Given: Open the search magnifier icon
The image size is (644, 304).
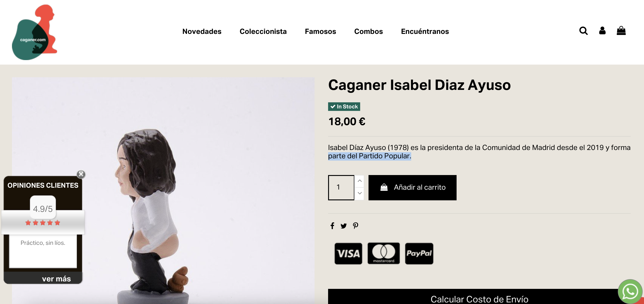Looking at the screenshot, I should point(583,31).
